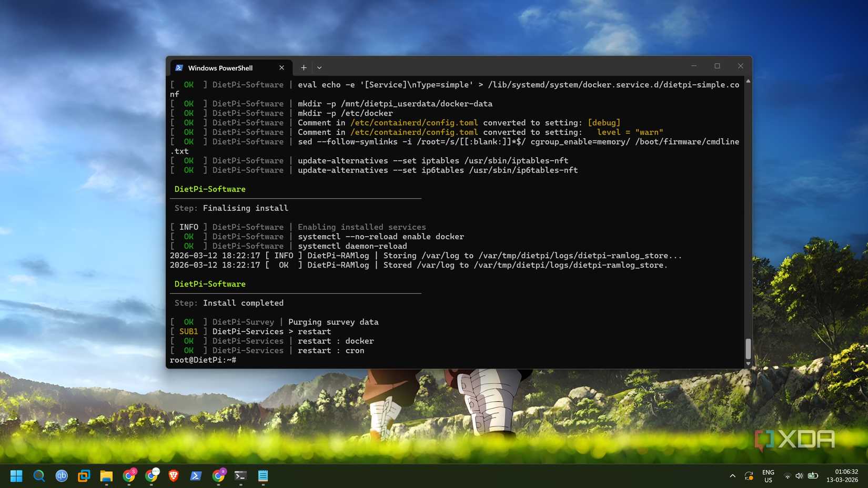This screenshot has width=868, height=488.
Task: Open Notepad from the taskbar
Action: pos(263,476)
